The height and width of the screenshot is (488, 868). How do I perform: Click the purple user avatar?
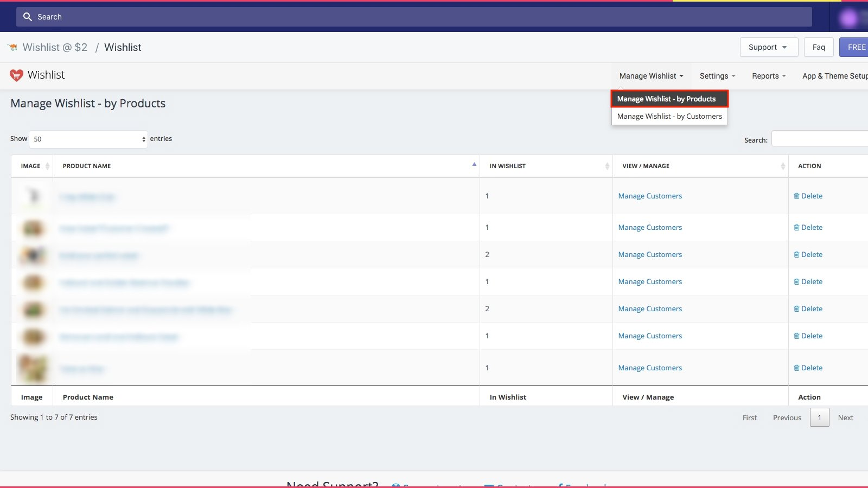coord(848,18)
